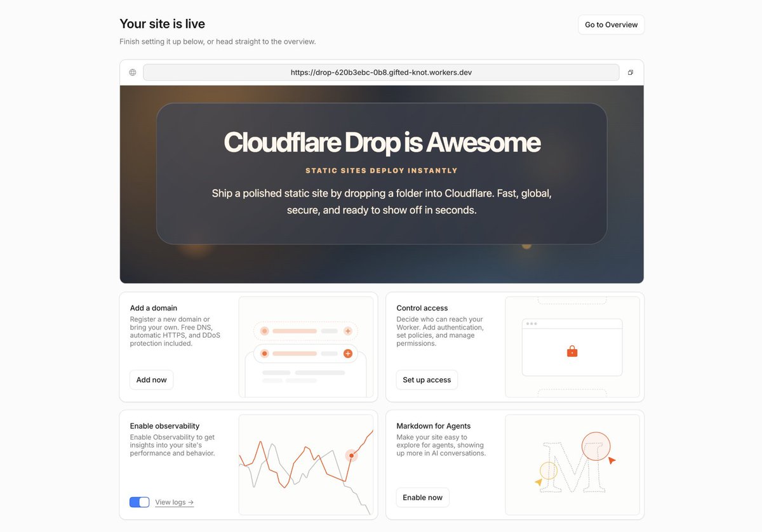Click the dotted letter M in Markdown illustration
Image resolution: width=762 pixels, height=532 pixels.
tap(575, 467)
